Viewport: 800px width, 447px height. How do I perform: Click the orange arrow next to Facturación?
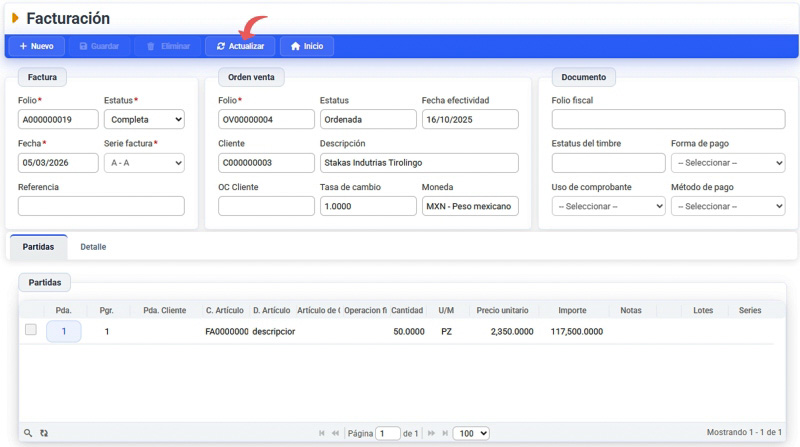click(15, 18)
